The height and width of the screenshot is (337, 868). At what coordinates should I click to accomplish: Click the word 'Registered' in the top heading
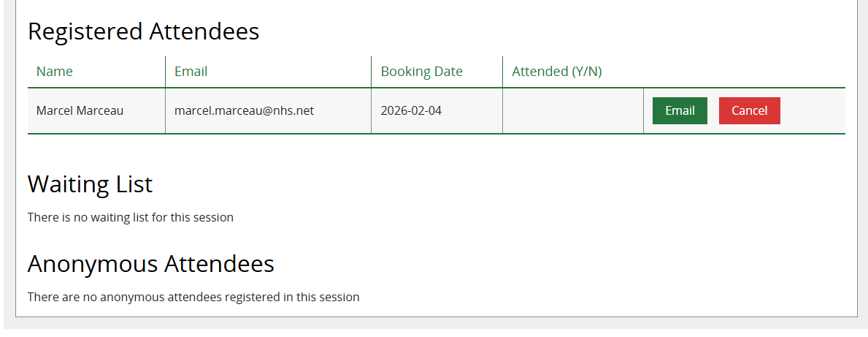click(x=85, y=31)
